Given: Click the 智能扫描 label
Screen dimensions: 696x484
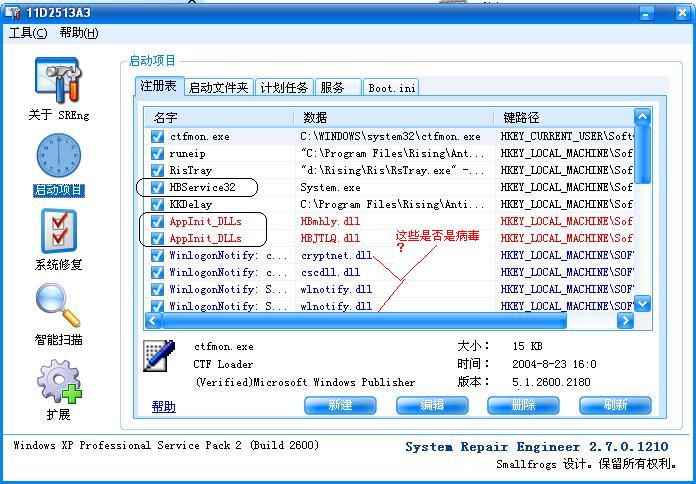Looking at the screenshot, I should [59, 340].
